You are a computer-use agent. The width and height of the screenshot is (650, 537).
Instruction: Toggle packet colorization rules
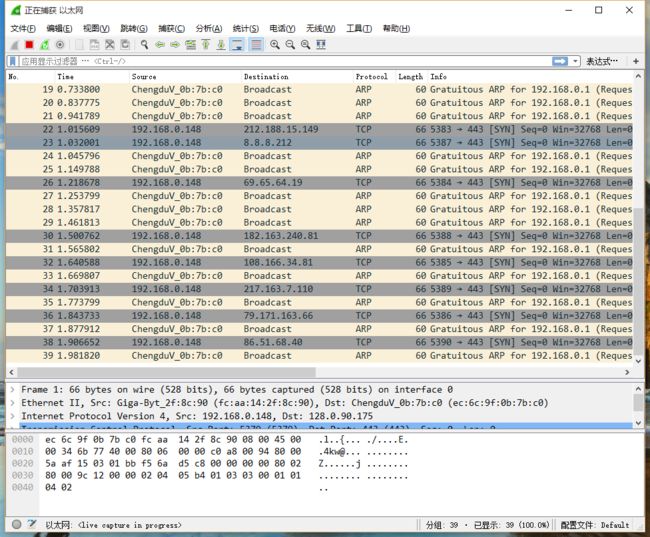(256, 45)
